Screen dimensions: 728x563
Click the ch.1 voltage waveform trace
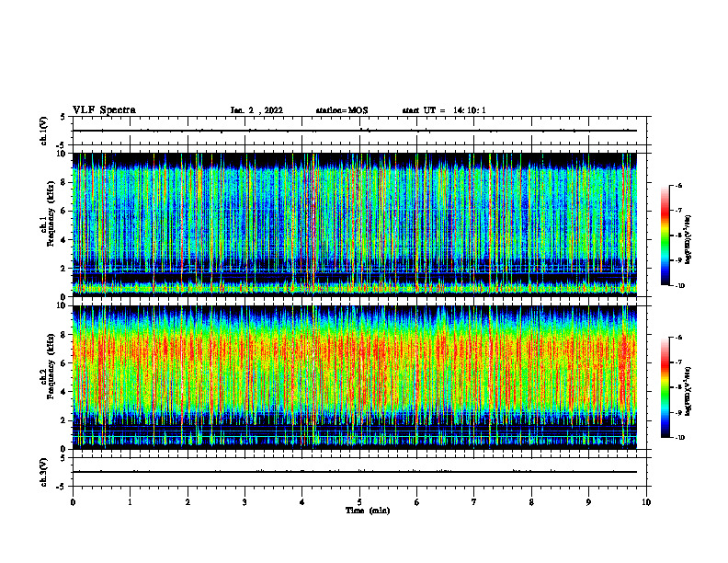355,131
